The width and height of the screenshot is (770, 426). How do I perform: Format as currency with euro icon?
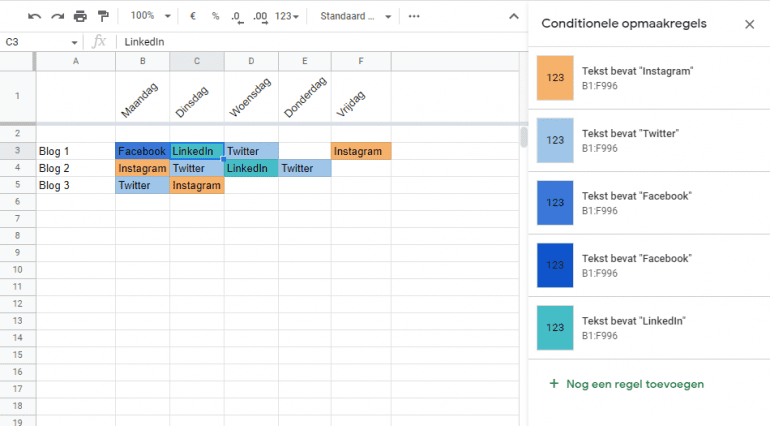pyautogui.click(x=193, y=16)
